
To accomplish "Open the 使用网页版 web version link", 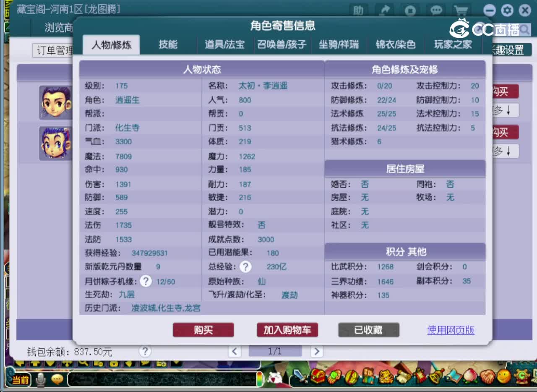I will [451, 330].
